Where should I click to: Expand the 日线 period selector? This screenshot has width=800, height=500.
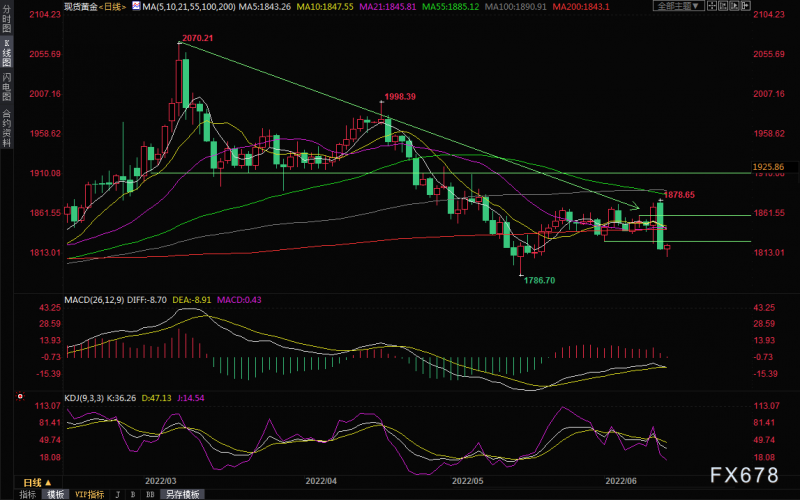coord(37,482)
